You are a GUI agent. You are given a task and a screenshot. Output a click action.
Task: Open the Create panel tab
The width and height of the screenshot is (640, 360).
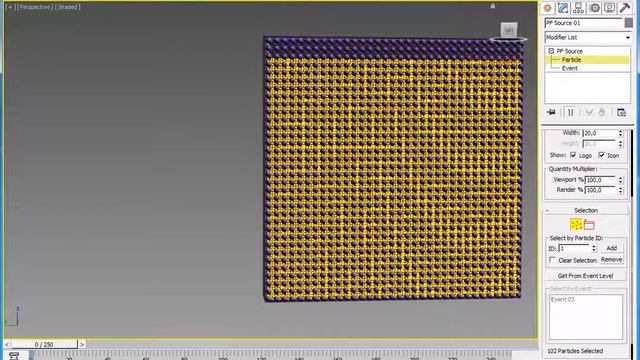pyautogui.click(x=547, y=8)
